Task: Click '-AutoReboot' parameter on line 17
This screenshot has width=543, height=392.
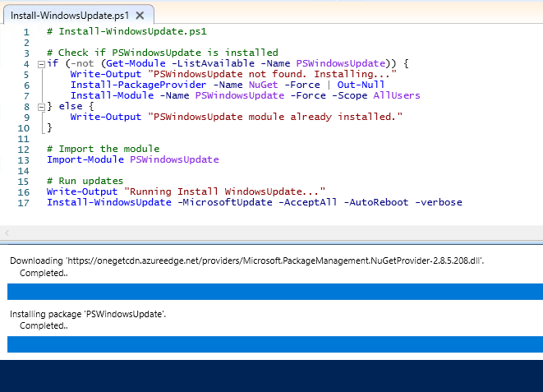Action: (375, 203)
